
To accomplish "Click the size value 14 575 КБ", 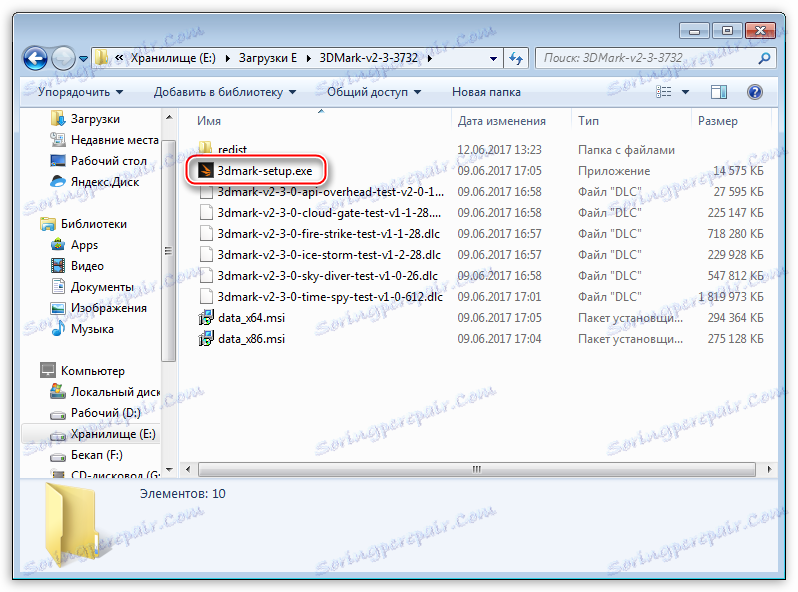I will 738,171.
